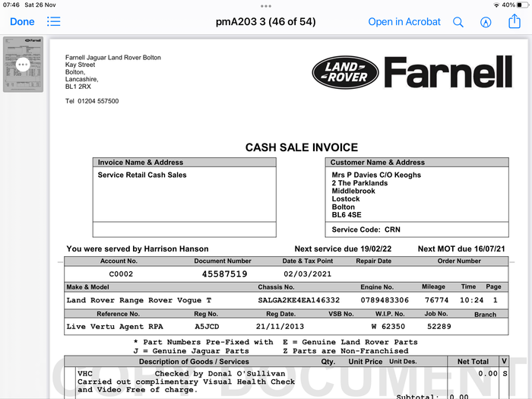Viewport: 532px width, 399px height.
Task: Tap the search magnifier icon
Action: [x=458, y=22]
